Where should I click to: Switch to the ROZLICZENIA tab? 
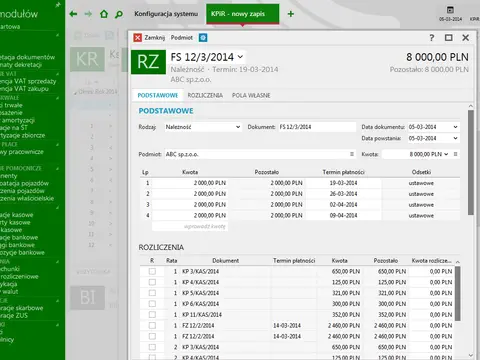pyautogui.click(x=205, y=95)
